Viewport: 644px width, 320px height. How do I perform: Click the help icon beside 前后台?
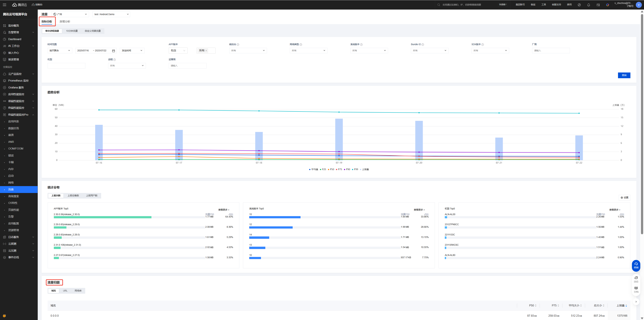pyautogui.click(x=238, y=44)
